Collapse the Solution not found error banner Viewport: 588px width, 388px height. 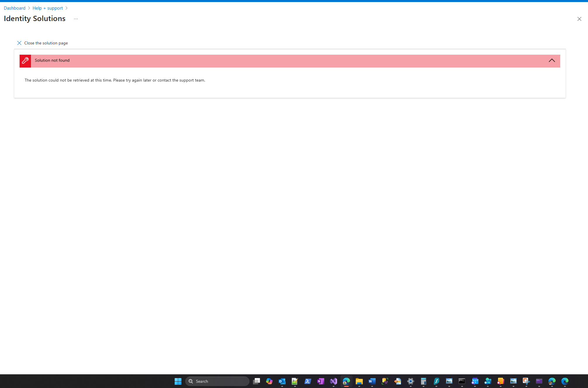[552, 61]
